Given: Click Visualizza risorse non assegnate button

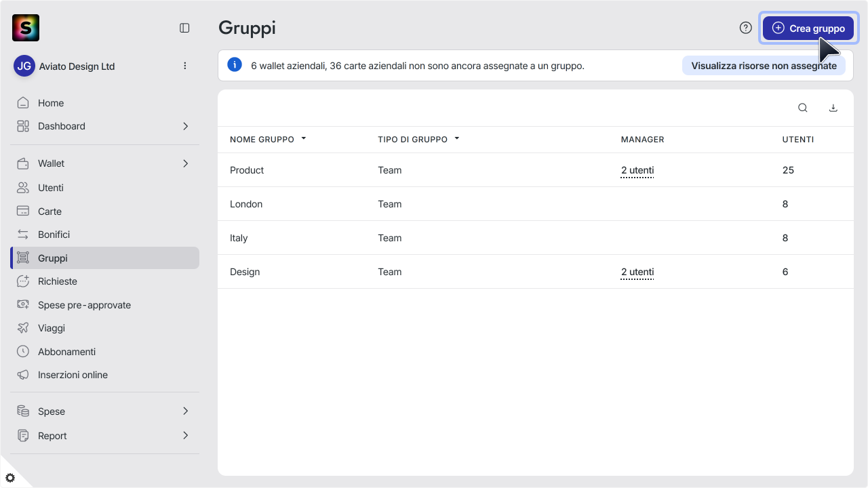Looking at the screenshot, I should tap(764, 66).
